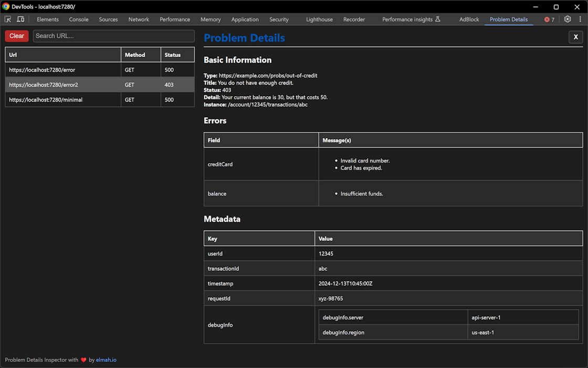Open the Network tab
This screenshot has height=368, width=588.
pos(139,19)
